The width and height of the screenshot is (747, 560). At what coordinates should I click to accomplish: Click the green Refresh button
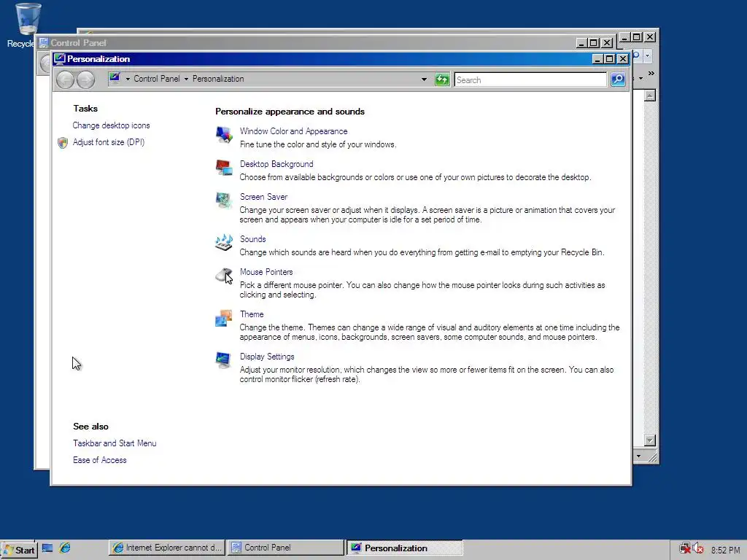442,79
